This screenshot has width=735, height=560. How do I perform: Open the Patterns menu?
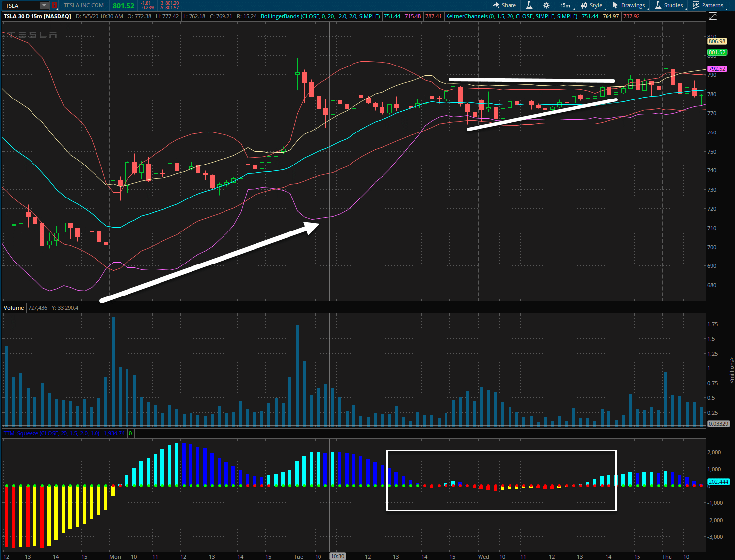pos(708,5)
